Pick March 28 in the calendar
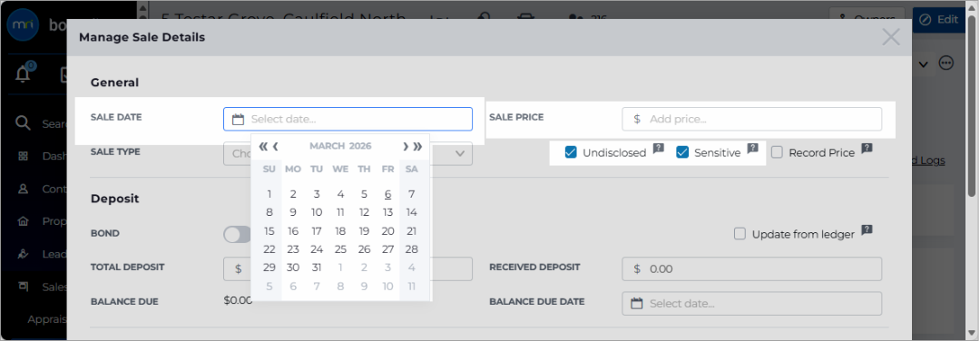Viewport: 980px width, 341px height. point(412,249)
